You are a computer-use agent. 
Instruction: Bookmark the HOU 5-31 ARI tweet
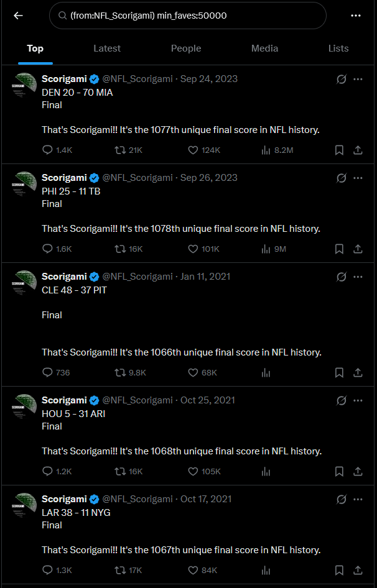coord(339,471)
